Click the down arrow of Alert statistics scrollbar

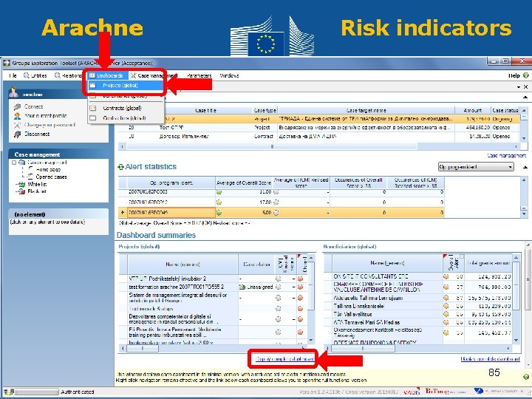[x=524, y=214]
